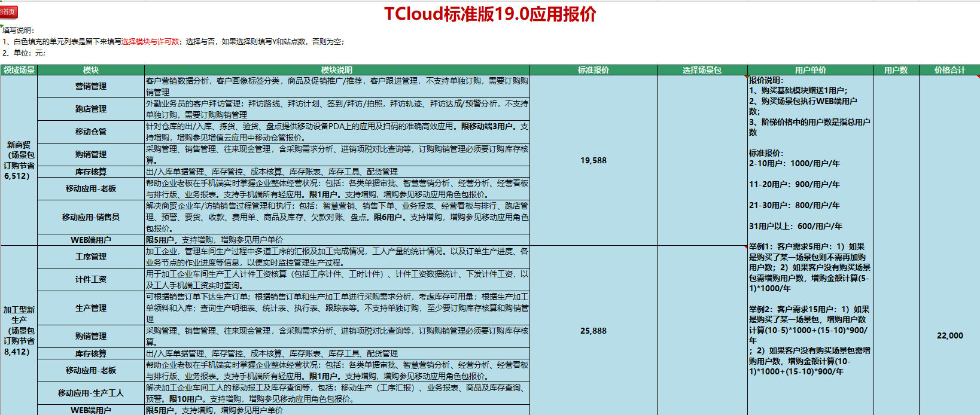This screenshot has width=980, height=415.
Task: Select the 加工型新生产 scenario cell
Action: click(19, 331)
